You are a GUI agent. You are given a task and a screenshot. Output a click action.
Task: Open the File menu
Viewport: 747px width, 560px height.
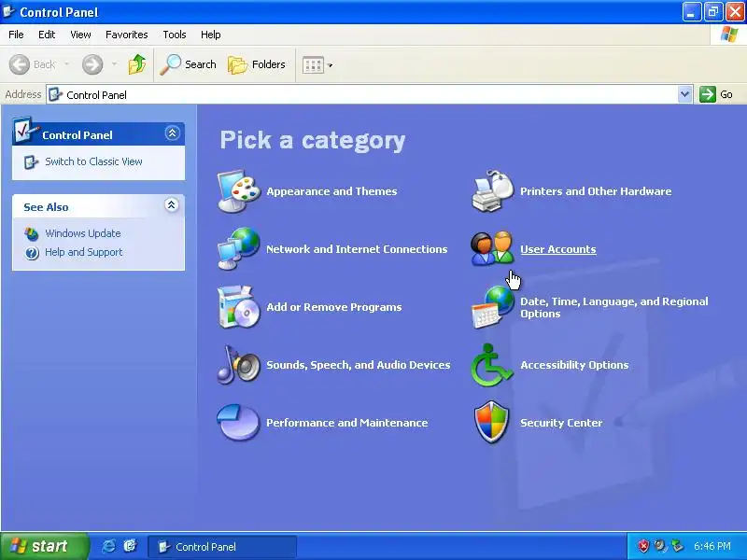[x=16, y=35]
